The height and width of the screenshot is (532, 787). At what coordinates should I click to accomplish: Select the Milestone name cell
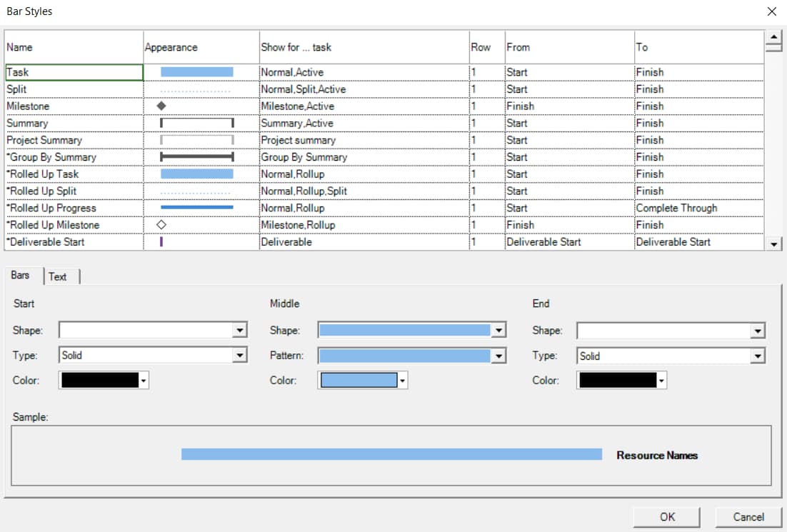pos(74,106)
